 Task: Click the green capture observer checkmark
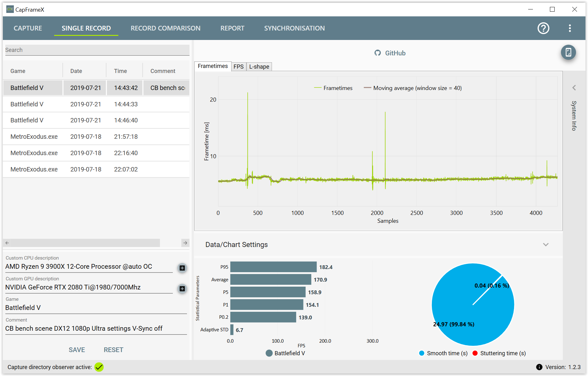(99, 367)
